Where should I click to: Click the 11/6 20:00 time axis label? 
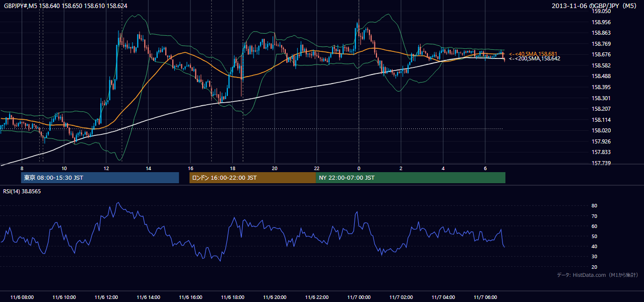pyautogui.click(x=274, y=297)
